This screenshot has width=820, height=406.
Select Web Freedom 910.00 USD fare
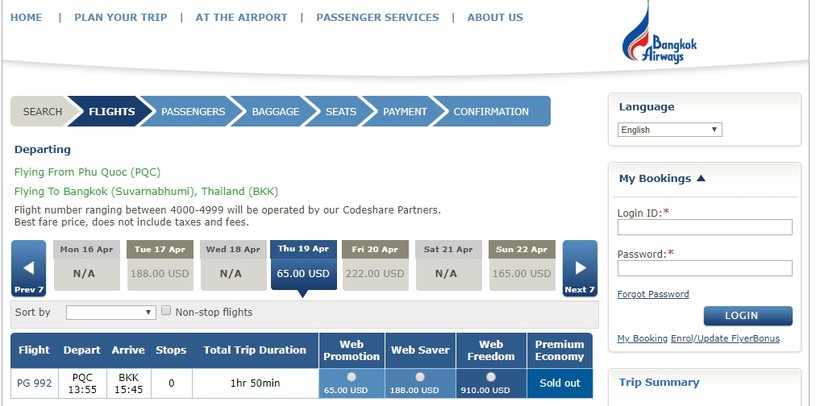(x=490, y=377)
